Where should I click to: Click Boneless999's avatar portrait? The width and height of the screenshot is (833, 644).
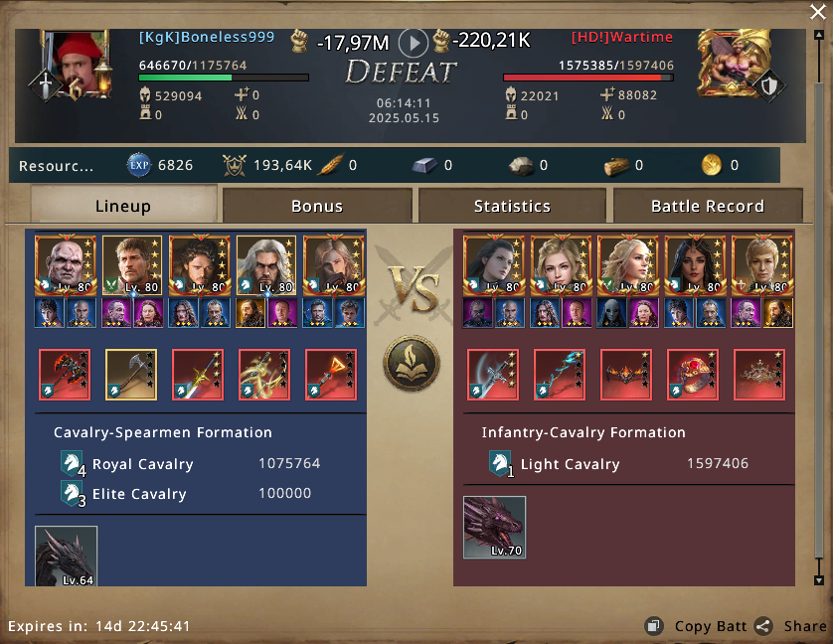coord(78,65)
